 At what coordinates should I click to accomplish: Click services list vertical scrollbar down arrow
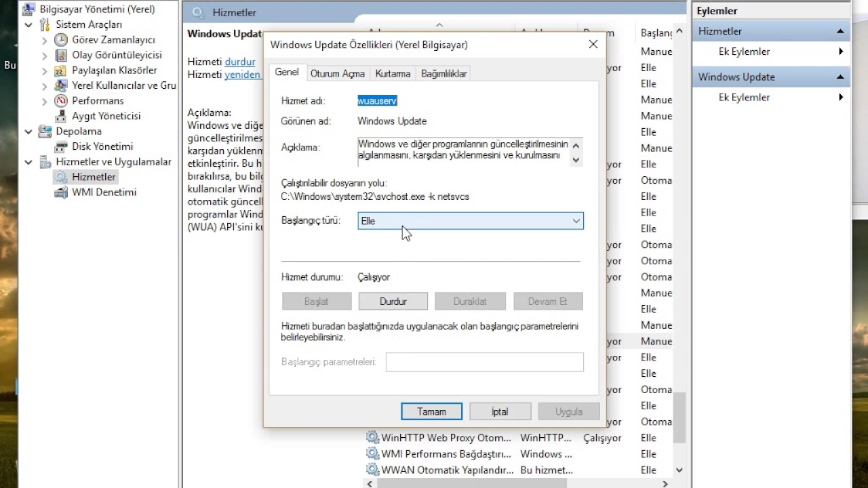[679, 470]
